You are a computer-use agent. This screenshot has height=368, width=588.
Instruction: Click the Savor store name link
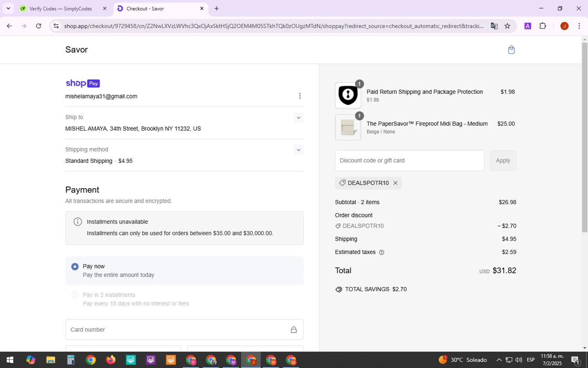click(x=76, y=50)
